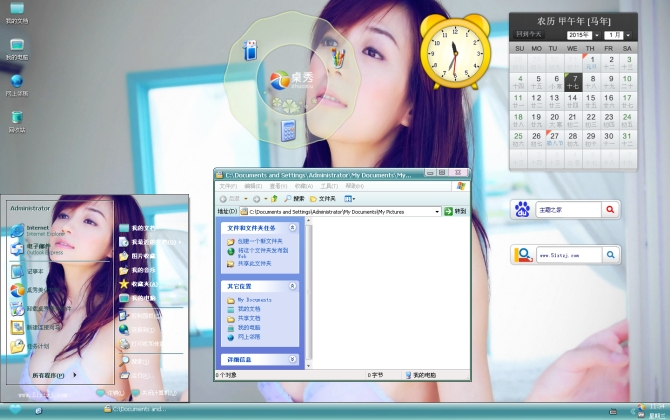This screenshot has height=420, width=670.
Task: Click the yellow alarm clock widget
Action: coord(455,52)
